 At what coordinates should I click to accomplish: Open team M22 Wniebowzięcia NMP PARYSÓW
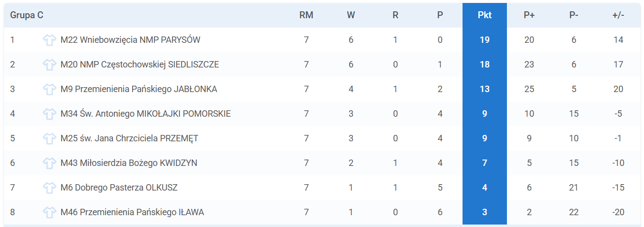point(130,40)
